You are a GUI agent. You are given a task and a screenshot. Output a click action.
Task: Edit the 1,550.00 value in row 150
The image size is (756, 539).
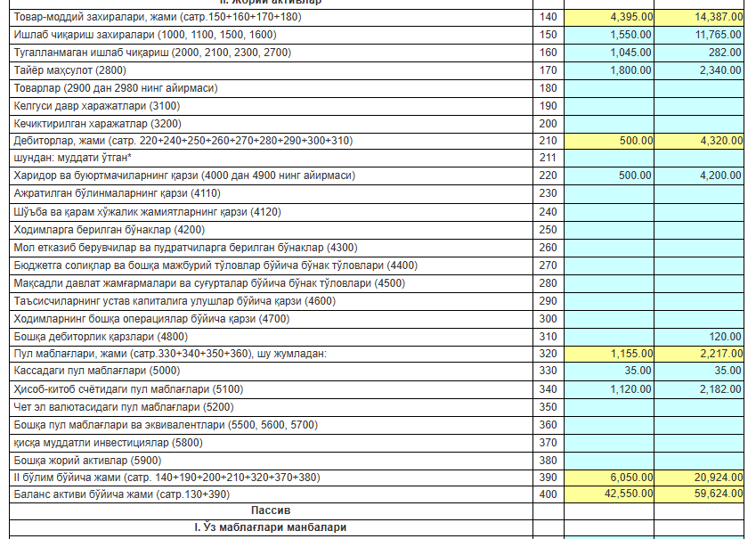pyautogui.click(x=609, y=35)
